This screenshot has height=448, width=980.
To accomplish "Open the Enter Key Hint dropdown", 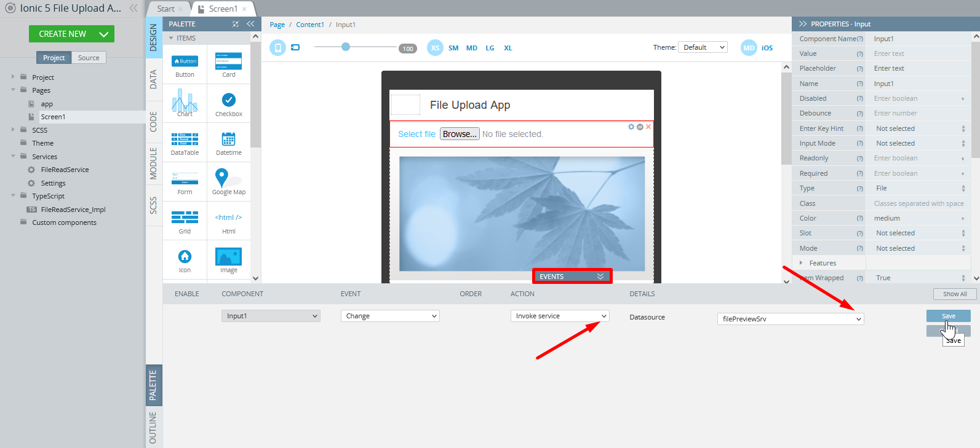I will pyautogui.click(x=919, y=128).
